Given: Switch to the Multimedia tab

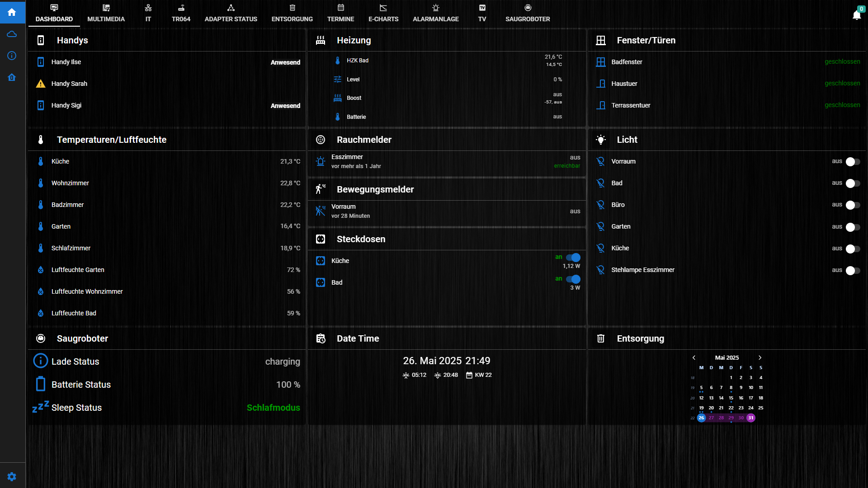Looking at the screenshot, I should coord(106,13).
